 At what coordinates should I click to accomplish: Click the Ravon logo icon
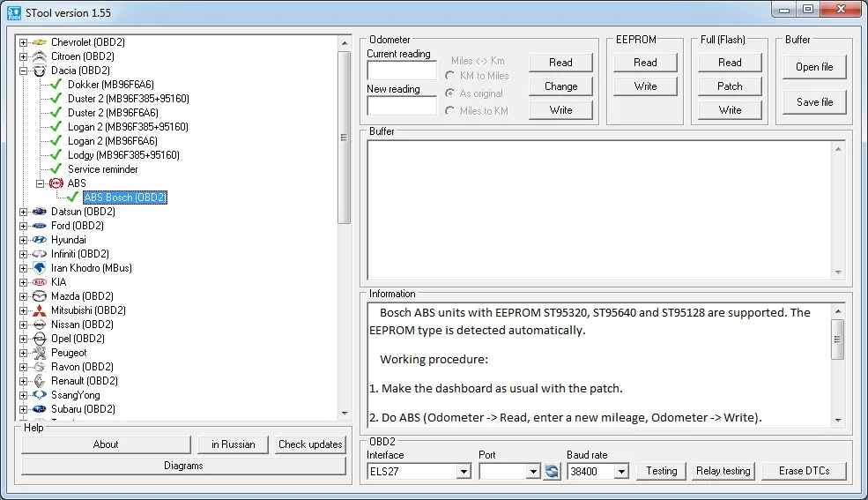[x=40, y=367]
